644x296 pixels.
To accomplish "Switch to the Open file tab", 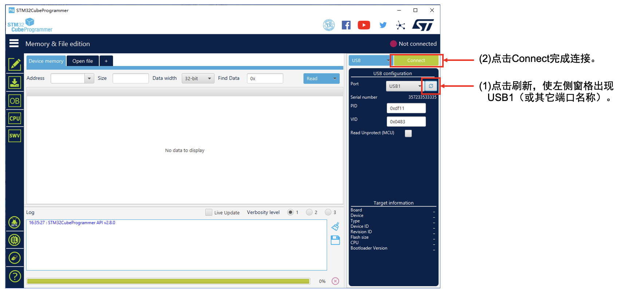I will tap(83, 61).
